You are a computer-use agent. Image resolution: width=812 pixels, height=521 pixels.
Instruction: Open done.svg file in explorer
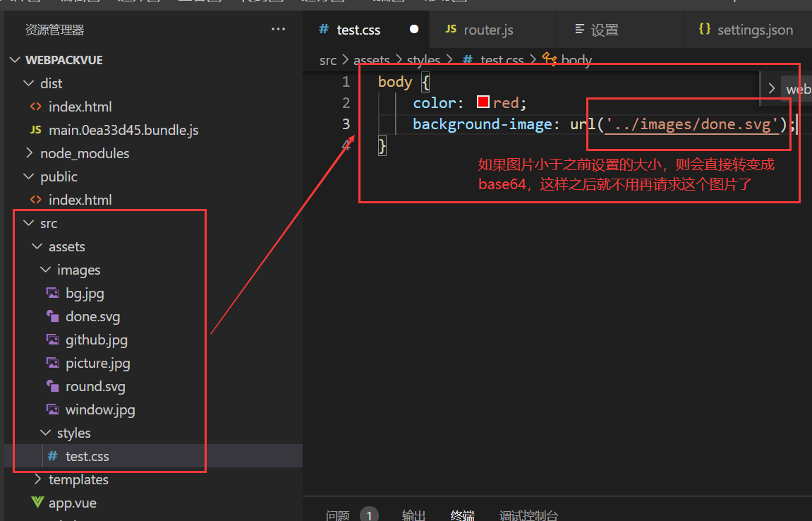92,317
